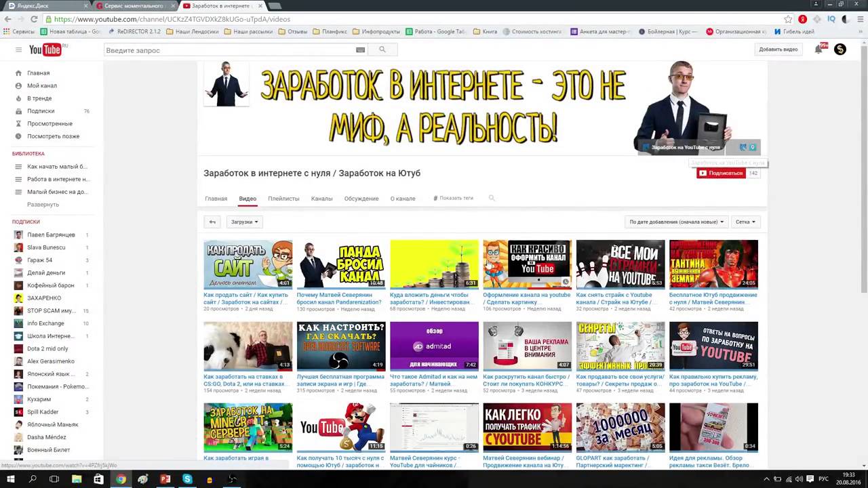Open the Сервисы bookmark

(x=19, y=31)
